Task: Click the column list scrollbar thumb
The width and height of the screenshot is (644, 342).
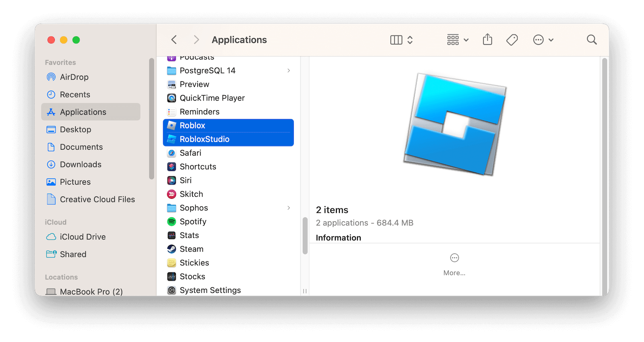Action: tap(305, 236)
